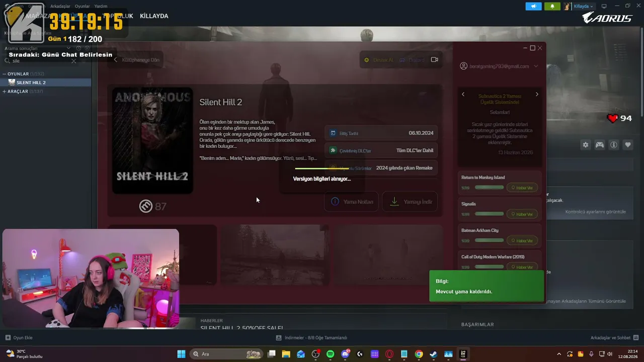Dismiss the 'Mevcut yama kaldırıldı' notification
The image size is (644, 362).
pyautogui.click(x=487, y=287)
